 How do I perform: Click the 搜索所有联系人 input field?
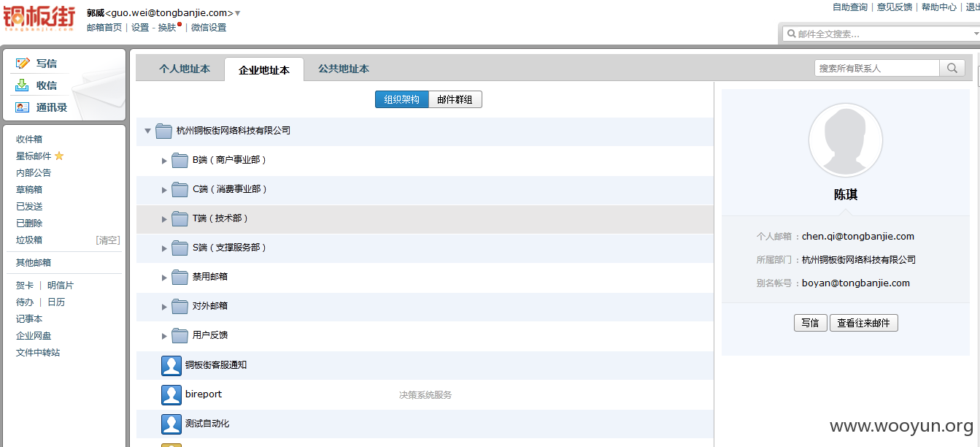coord(877,68)
